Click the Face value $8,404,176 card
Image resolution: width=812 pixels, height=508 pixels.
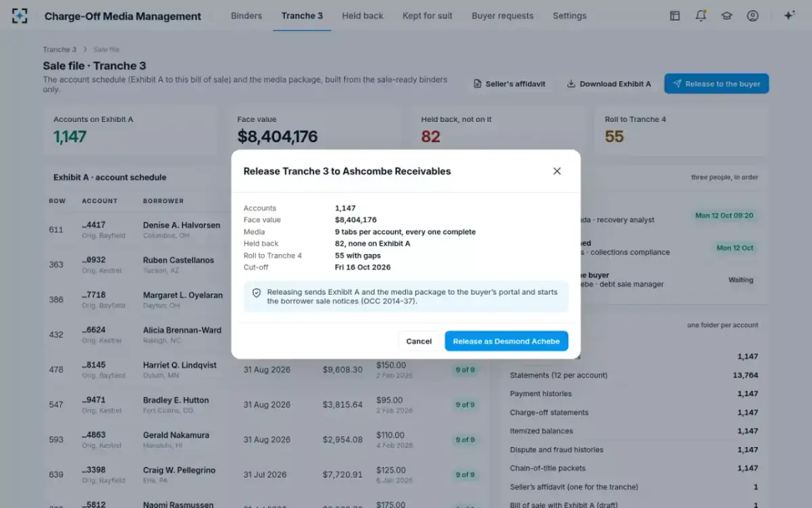313,130
